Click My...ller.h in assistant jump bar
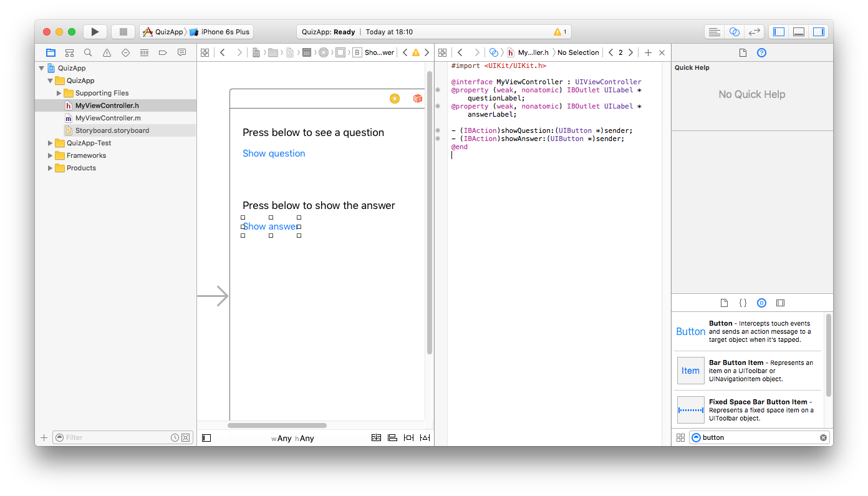 tap(528, 53)
